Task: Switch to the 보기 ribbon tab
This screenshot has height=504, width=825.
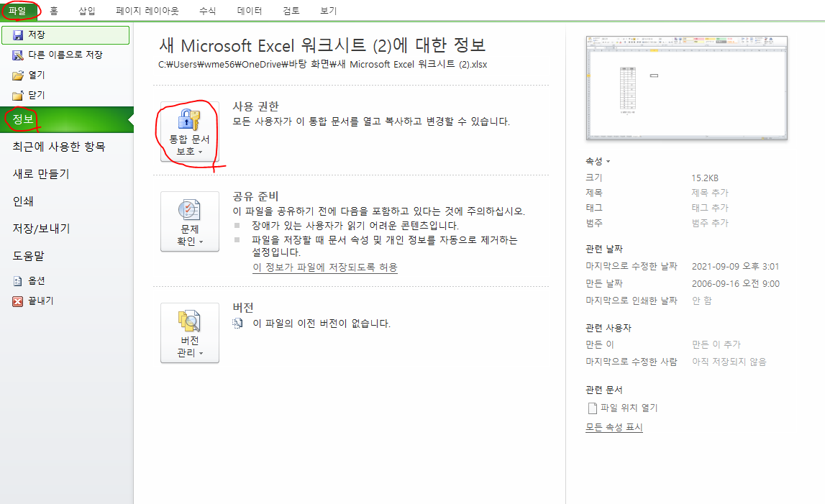Action: coord(328,11)
